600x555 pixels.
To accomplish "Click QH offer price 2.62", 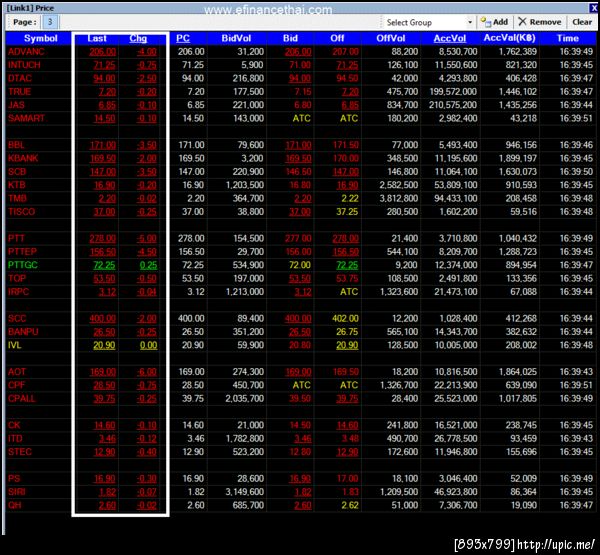I will click(x=350, y=505).
